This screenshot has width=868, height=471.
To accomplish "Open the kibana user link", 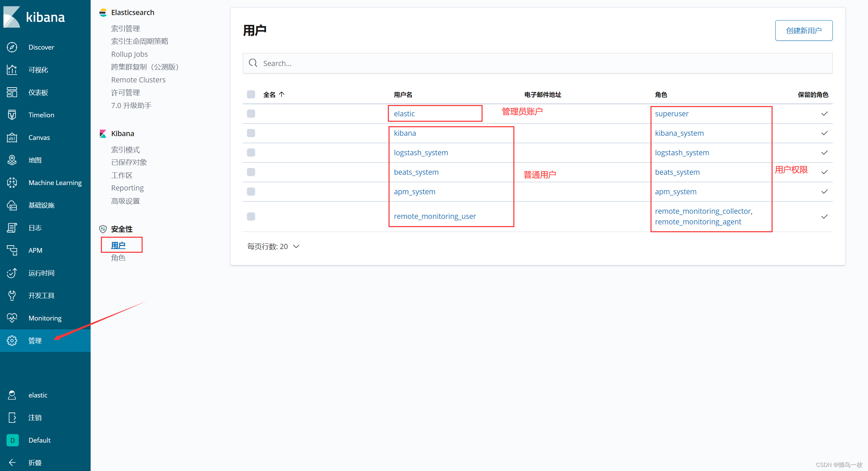I will [405, 133].
